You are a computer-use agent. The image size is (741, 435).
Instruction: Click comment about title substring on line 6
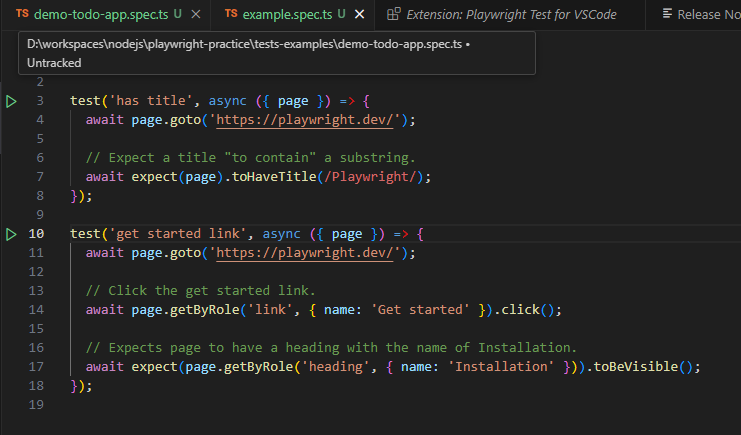[x=250, y=158]
